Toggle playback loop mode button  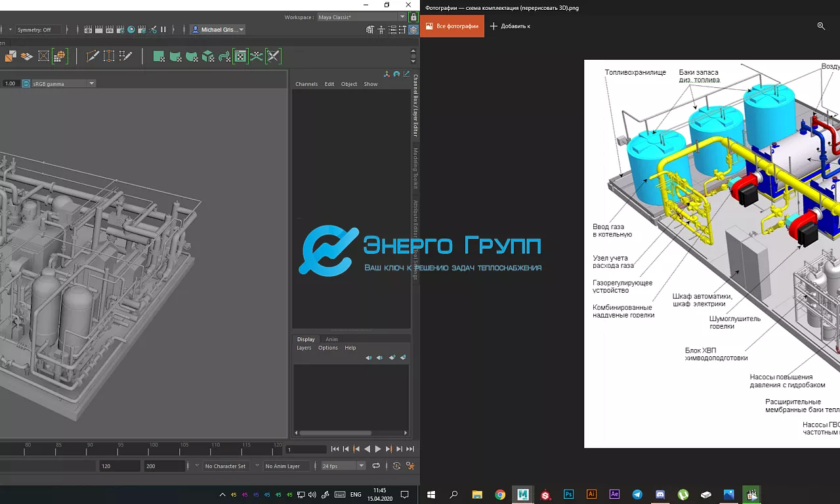(376, 466)
